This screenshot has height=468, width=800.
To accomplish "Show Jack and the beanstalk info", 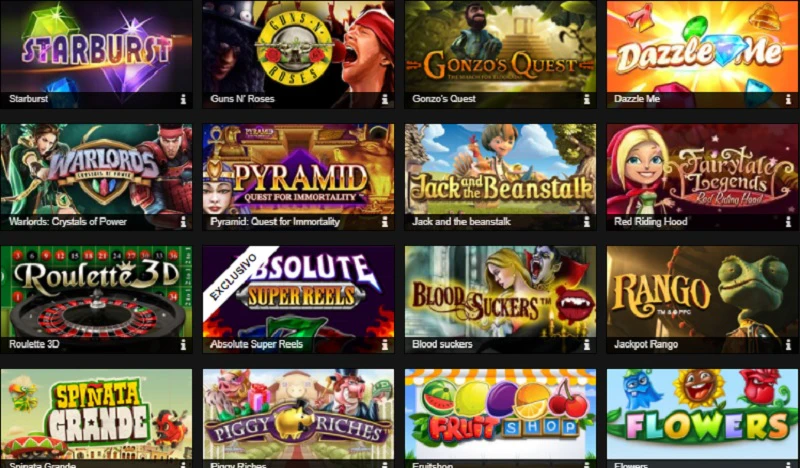I will 587,221.
